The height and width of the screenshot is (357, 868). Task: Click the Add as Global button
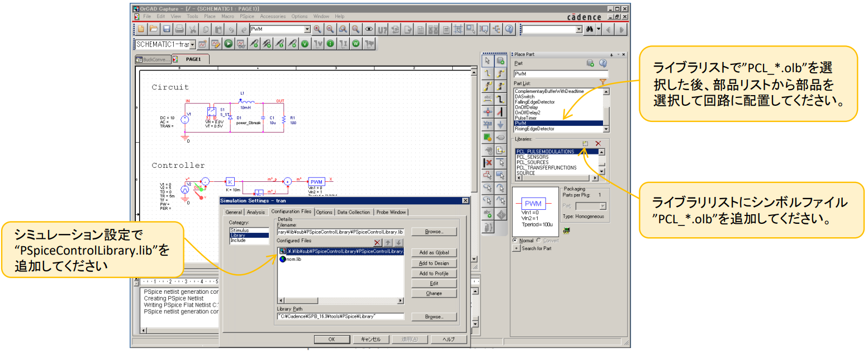(434, 253)
